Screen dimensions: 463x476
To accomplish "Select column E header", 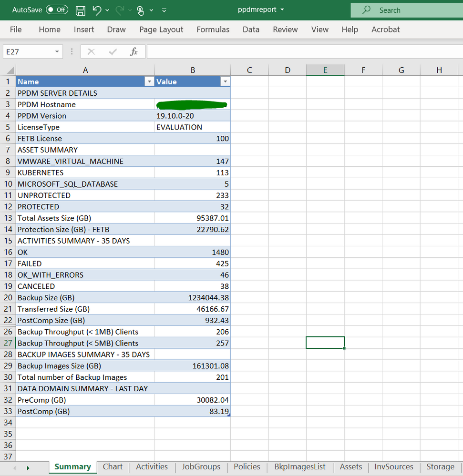I will [x=325, y=70].
